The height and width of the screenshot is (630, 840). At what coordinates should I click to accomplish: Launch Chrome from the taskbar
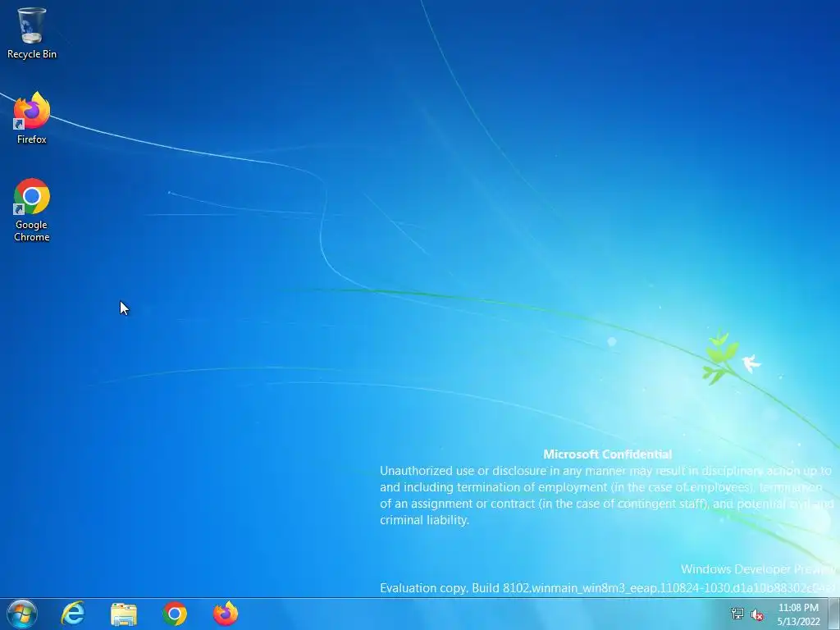coord(175,614)
